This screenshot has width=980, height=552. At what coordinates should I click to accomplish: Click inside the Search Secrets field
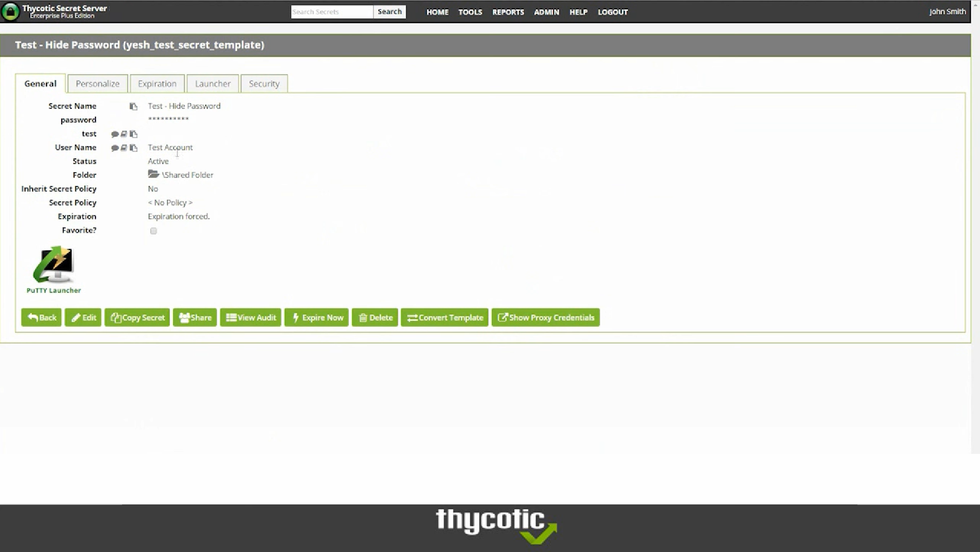coord(331,12)
